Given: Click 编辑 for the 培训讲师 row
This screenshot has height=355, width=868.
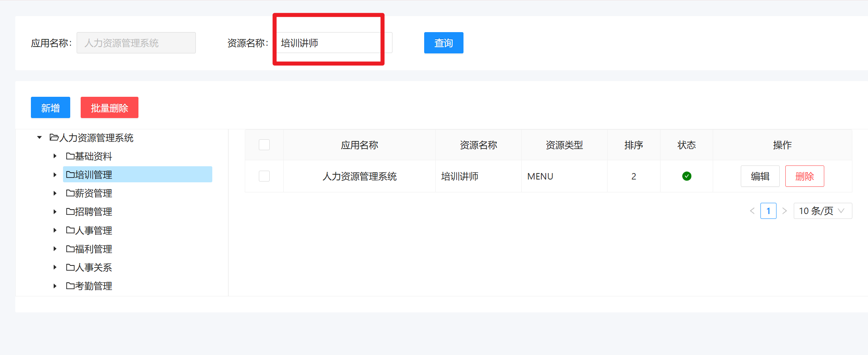Looking at the screenshot, I should click(760, 176).
